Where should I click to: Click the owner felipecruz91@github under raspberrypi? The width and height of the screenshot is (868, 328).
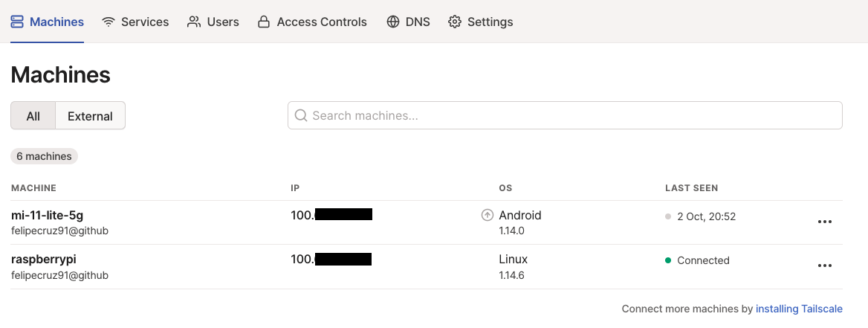59,274
